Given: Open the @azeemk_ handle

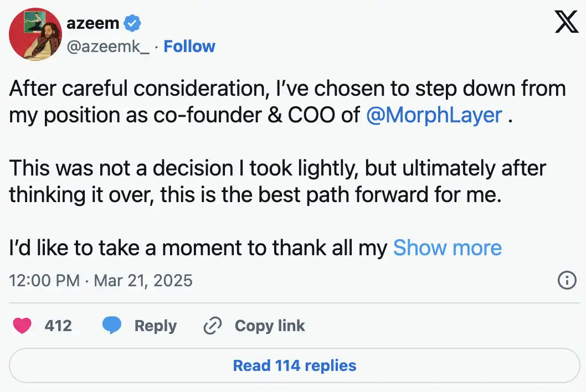Looking at the screenshot, I should [x=107, y=47].
